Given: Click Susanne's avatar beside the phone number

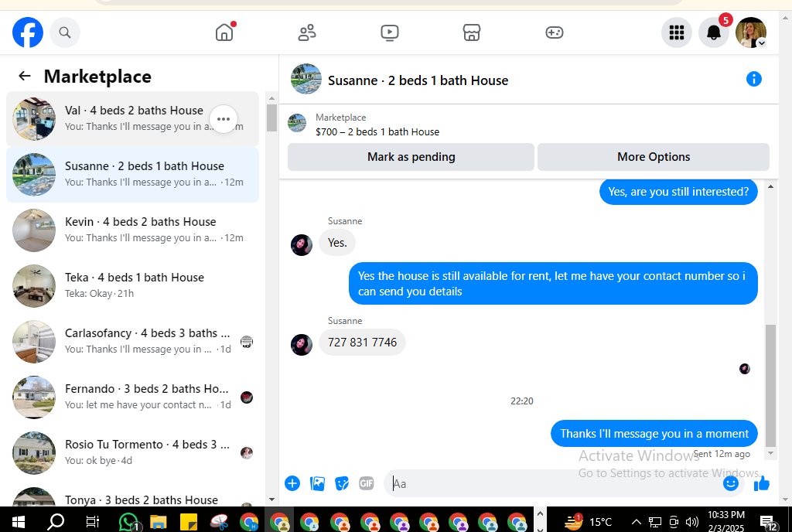Looking at the screenshot, I should 302,345.
